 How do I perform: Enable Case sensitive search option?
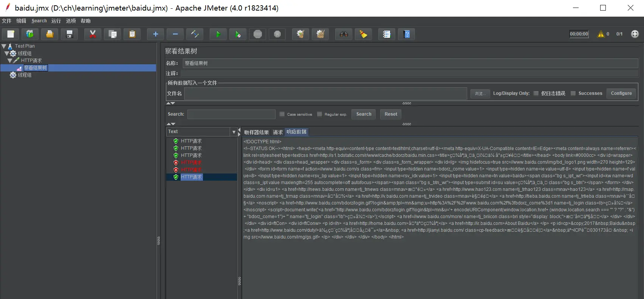click(282, 114)
